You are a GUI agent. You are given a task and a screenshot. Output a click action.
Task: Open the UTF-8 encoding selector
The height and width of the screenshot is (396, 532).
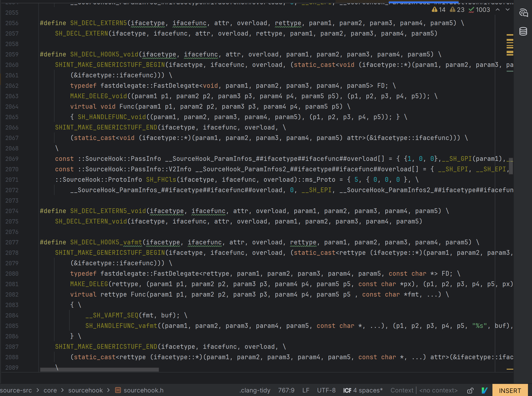(326, 390)
